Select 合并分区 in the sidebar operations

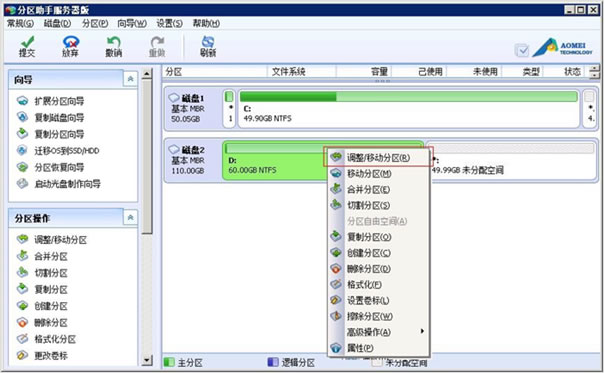click(42, 256)
